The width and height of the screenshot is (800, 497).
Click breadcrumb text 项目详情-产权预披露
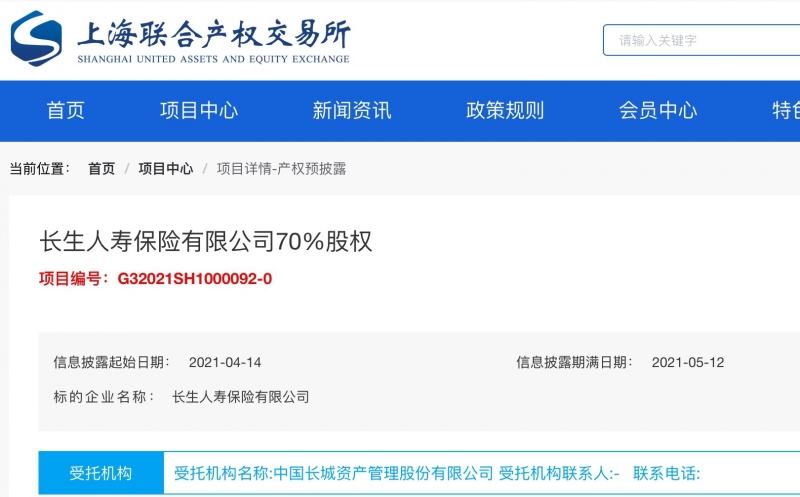282,169
